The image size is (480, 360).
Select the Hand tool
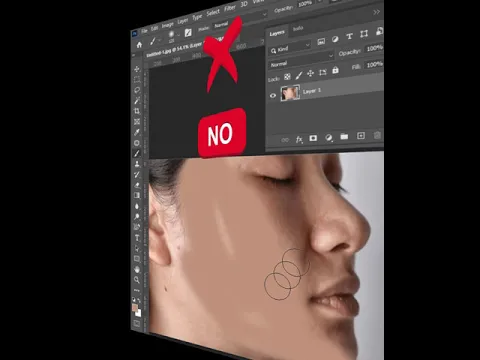(x=137, y=269)
